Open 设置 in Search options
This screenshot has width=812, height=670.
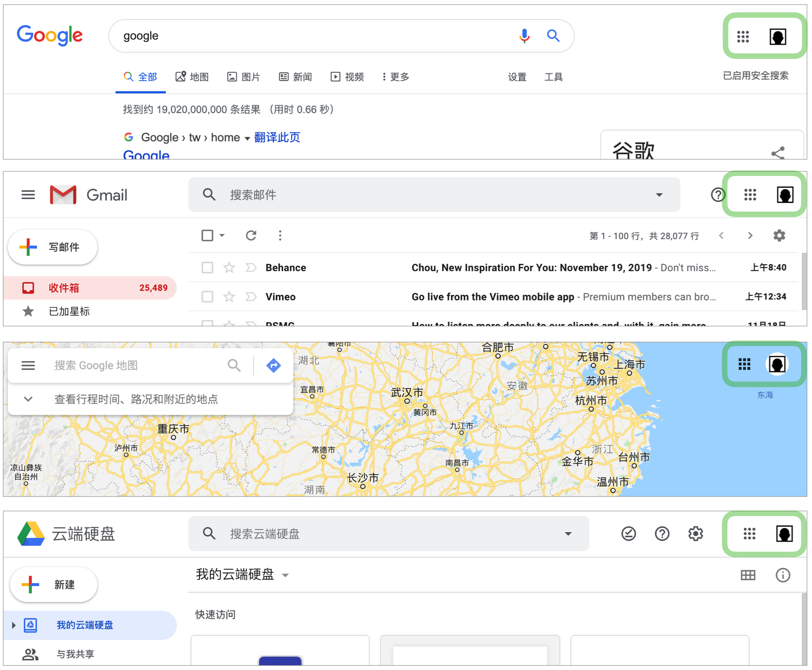pos(517,77)
